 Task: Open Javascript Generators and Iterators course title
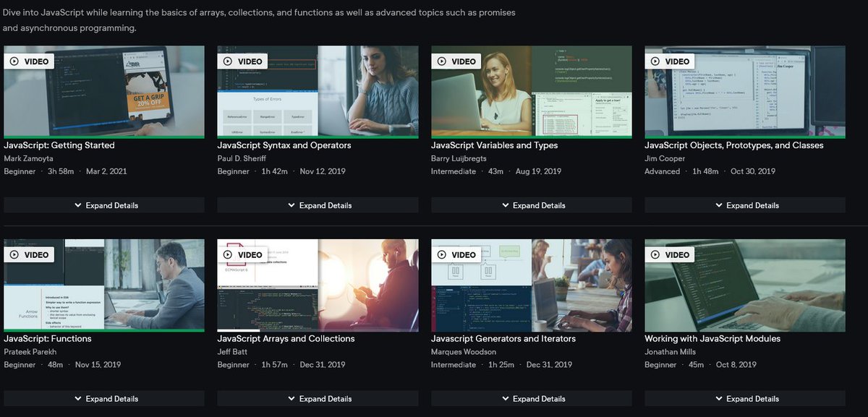503,338
